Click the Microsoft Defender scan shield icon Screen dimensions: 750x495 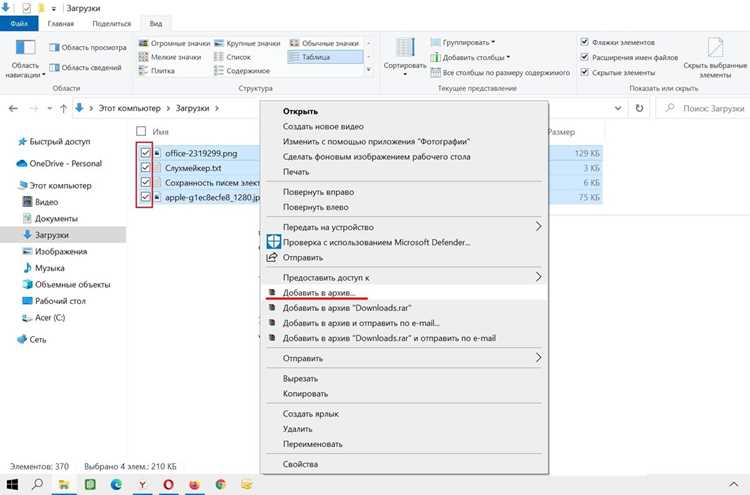274,242
